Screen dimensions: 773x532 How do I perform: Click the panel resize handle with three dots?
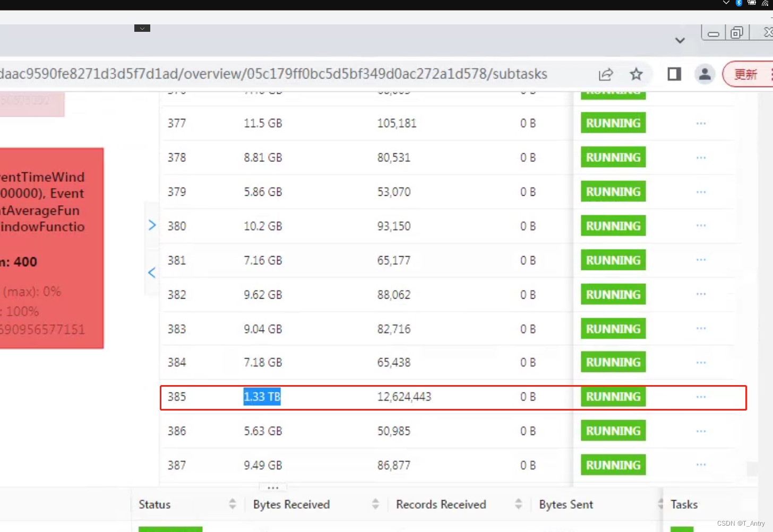coord(273,487)
